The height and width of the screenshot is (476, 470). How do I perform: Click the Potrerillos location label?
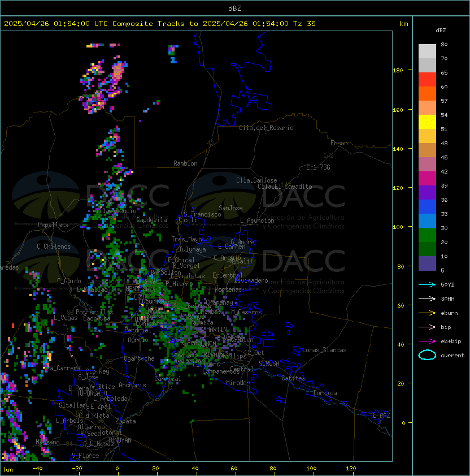pos(94,312)
